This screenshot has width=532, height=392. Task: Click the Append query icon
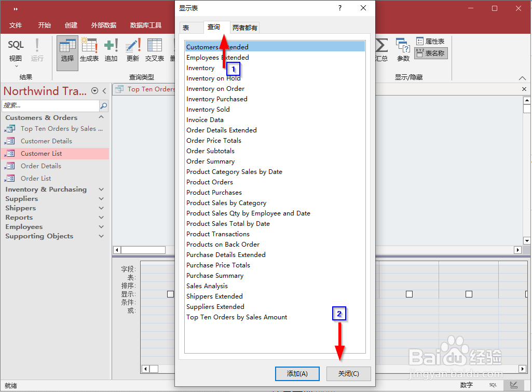click(x=111, y=50)
